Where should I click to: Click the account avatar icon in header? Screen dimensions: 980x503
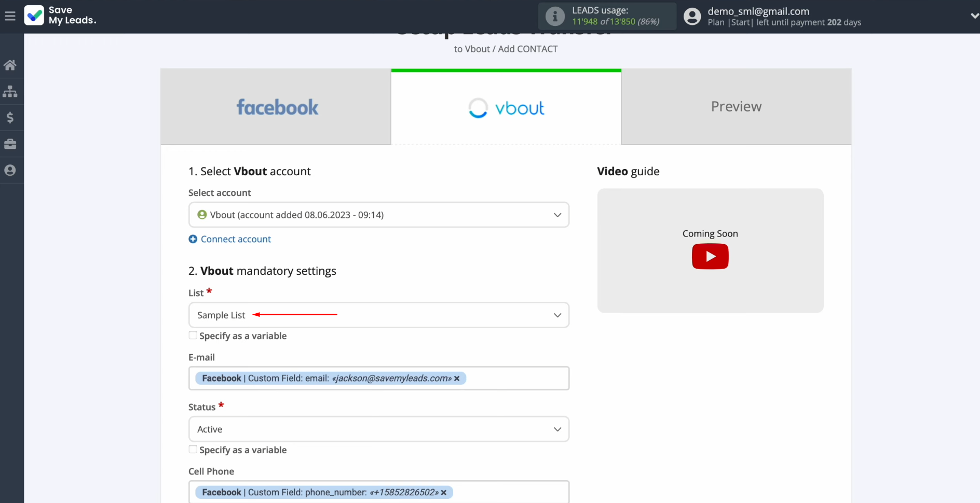692,17
